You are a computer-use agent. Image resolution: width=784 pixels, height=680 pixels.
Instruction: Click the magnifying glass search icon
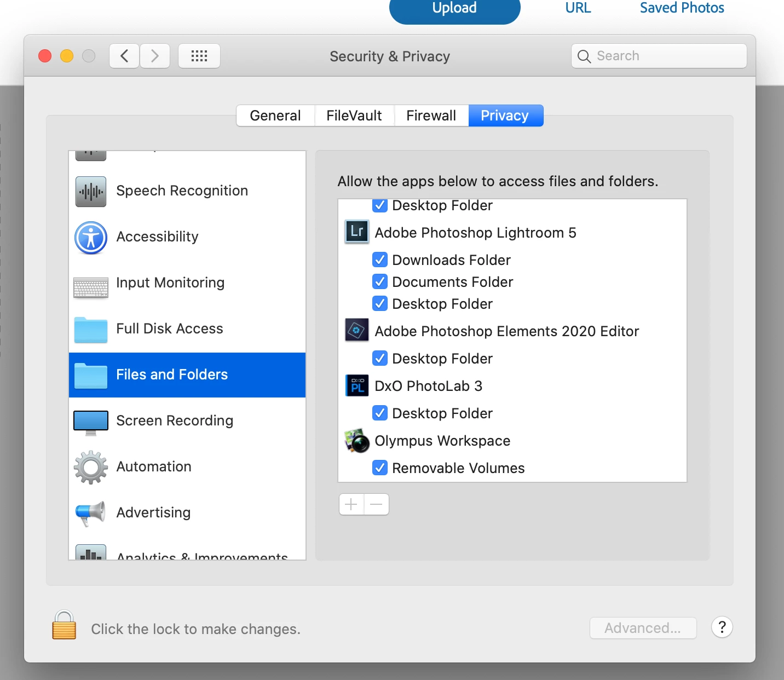[x=584, y=56]
